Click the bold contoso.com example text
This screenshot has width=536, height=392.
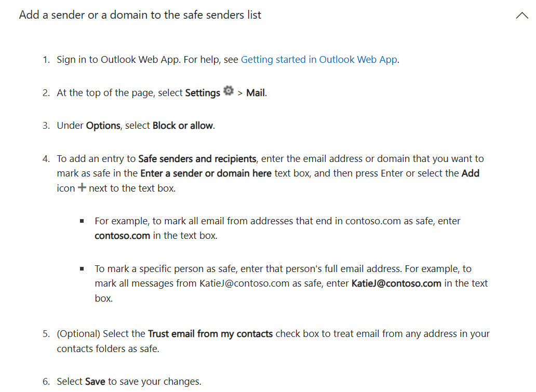click(x=123, y=236)
